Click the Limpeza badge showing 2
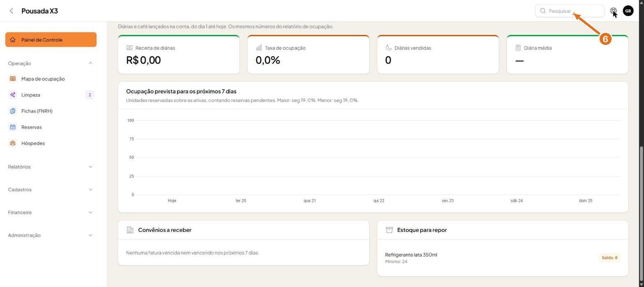The image size is (644, 287). [x=90, y=95]
